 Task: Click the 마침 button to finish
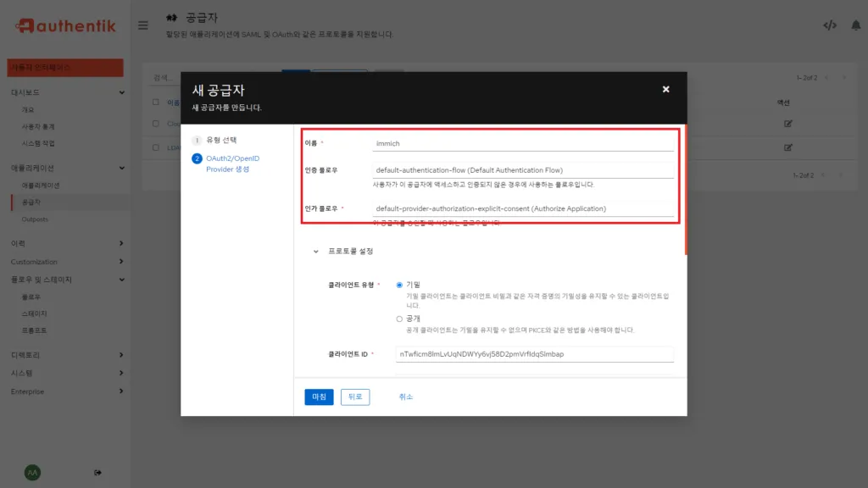[x=319, y=396]
